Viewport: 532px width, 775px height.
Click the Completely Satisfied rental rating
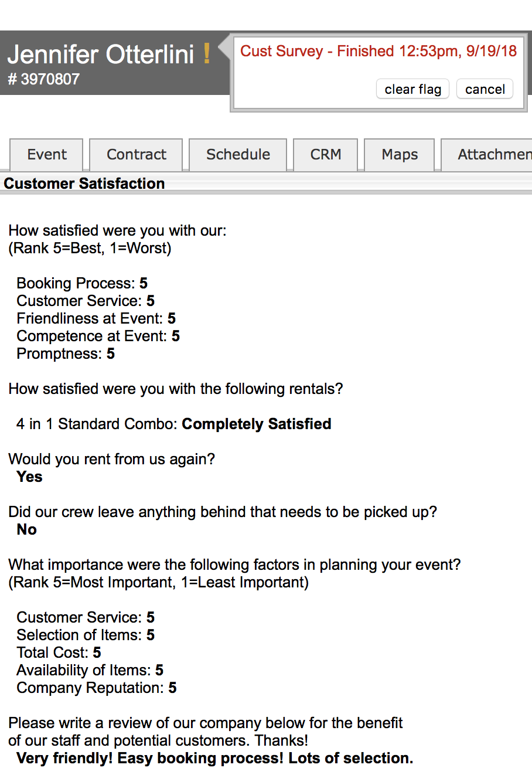(256, 424)
